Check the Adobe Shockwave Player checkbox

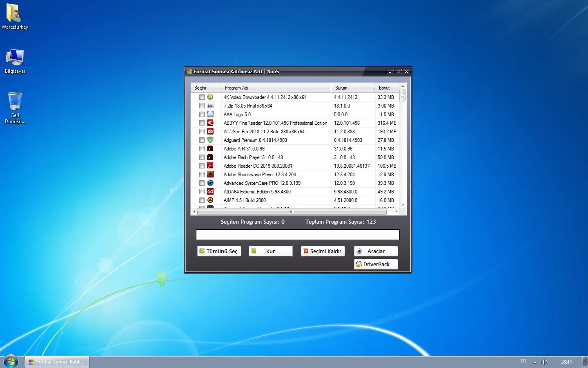pyautogui.click(x=202, y=175)
